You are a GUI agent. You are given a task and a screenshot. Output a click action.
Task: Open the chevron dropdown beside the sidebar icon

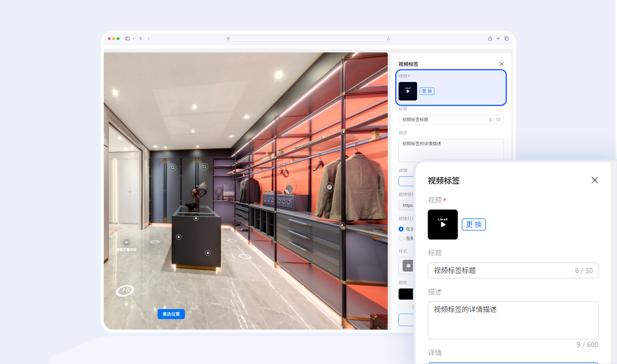pyautogui.click(x=133, y=38)
